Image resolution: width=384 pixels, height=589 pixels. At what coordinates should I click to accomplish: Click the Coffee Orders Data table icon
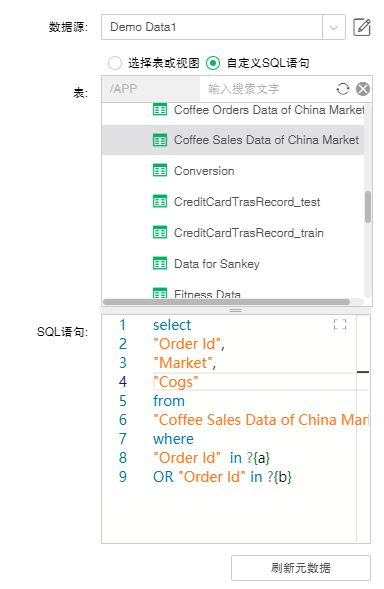pyautogui.click(x=160, y=110)
